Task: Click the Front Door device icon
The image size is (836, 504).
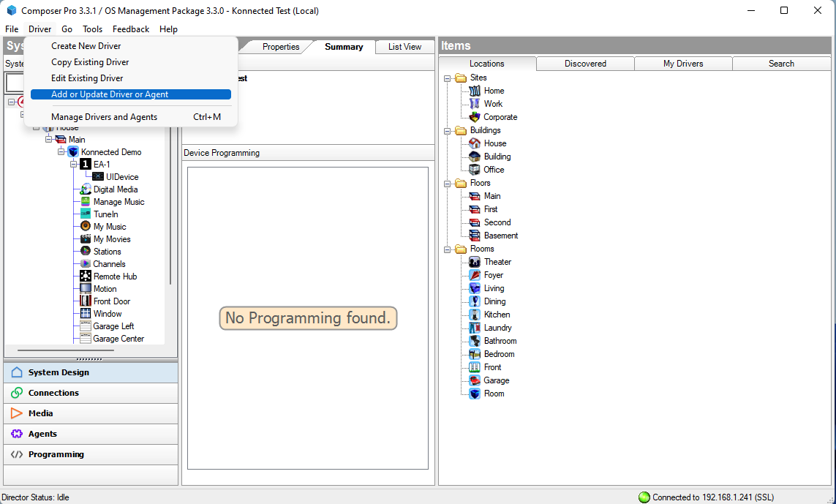Action: (86, 301)
